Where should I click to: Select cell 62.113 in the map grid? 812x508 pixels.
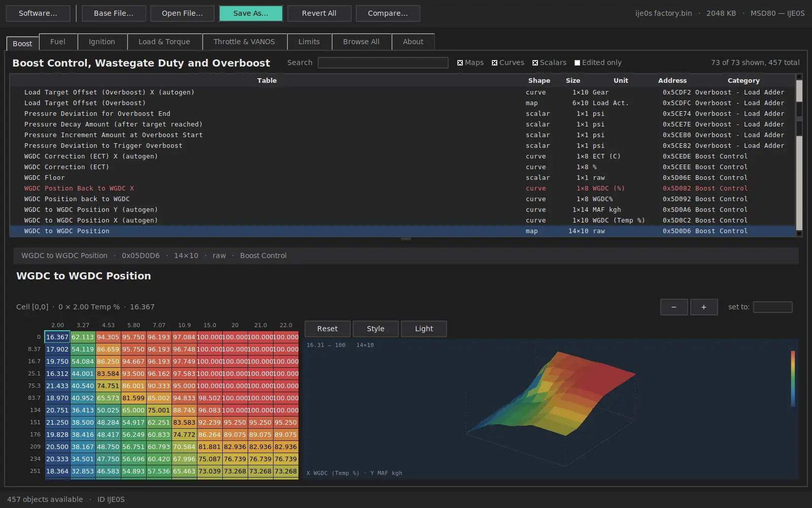point(83,337)
